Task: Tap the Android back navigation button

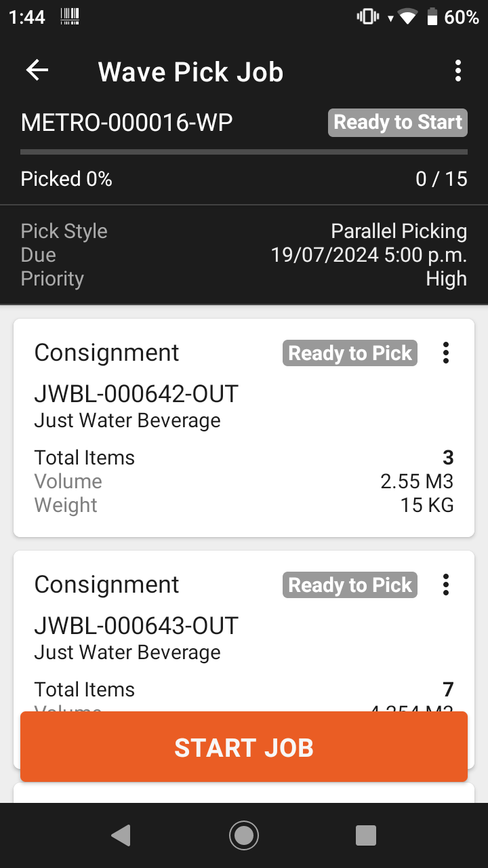Action: pos(121,835)
